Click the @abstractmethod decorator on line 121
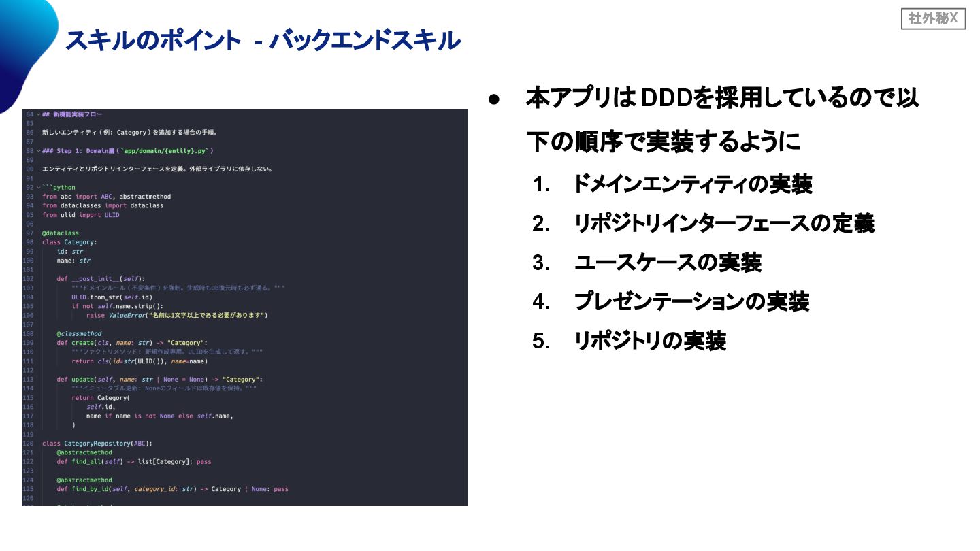Screen dimensions: 980x551 pyautogui.click(x=84, y=452)
